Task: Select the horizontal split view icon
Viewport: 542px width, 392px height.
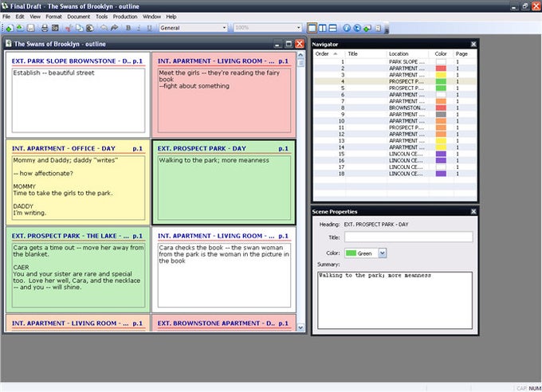Action: click(x=332, y=28)
